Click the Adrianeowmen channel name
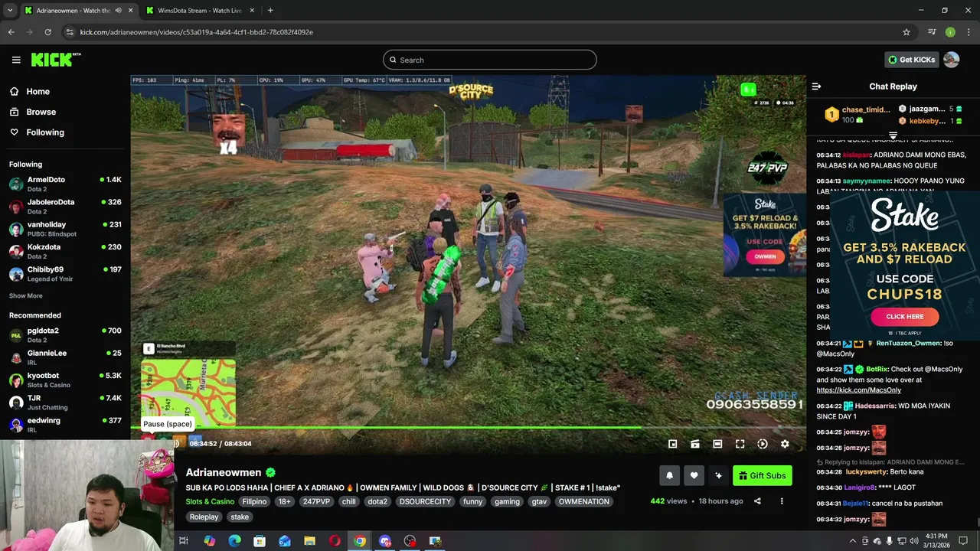Screen dimensions: 980x551 click(224, 473)
